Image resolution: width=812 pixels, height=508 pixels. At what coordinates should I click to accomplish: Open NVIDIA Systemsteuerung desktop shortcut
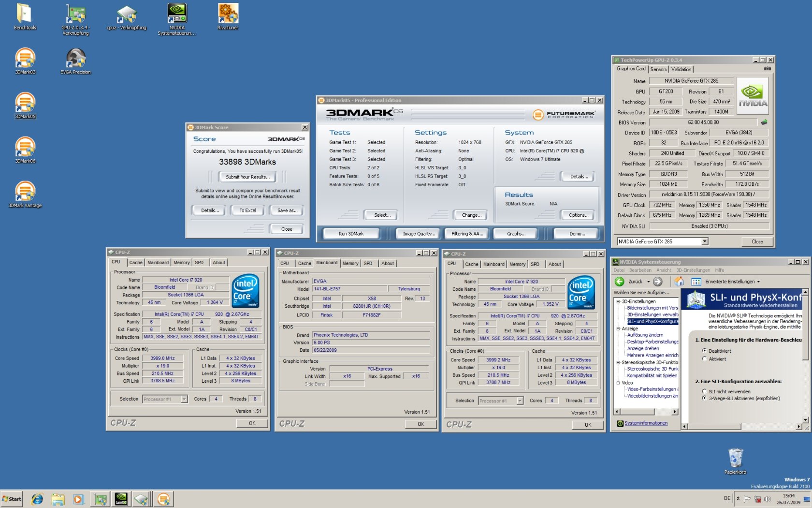(x=177, y=19)
